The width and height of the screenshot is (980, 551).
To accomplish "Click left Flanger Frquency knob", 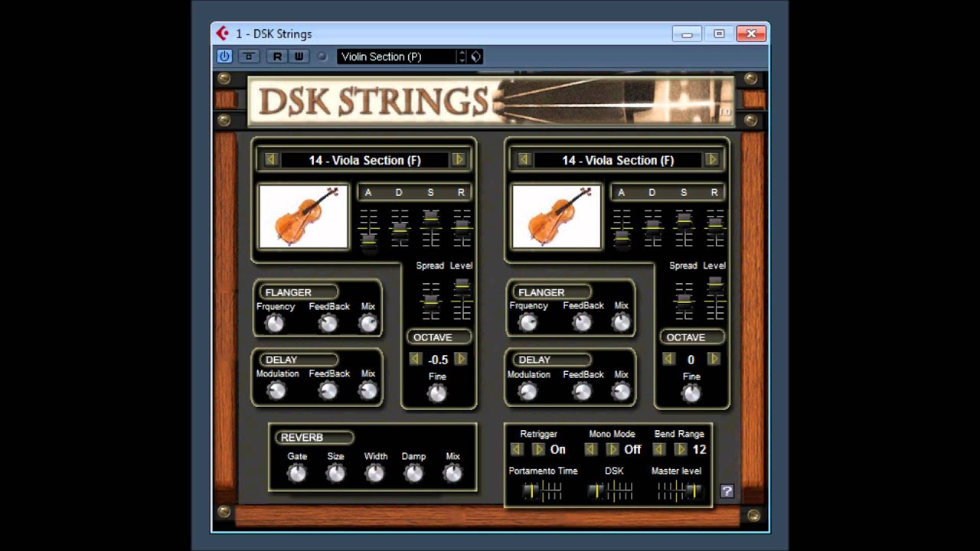I will (274, 323).
